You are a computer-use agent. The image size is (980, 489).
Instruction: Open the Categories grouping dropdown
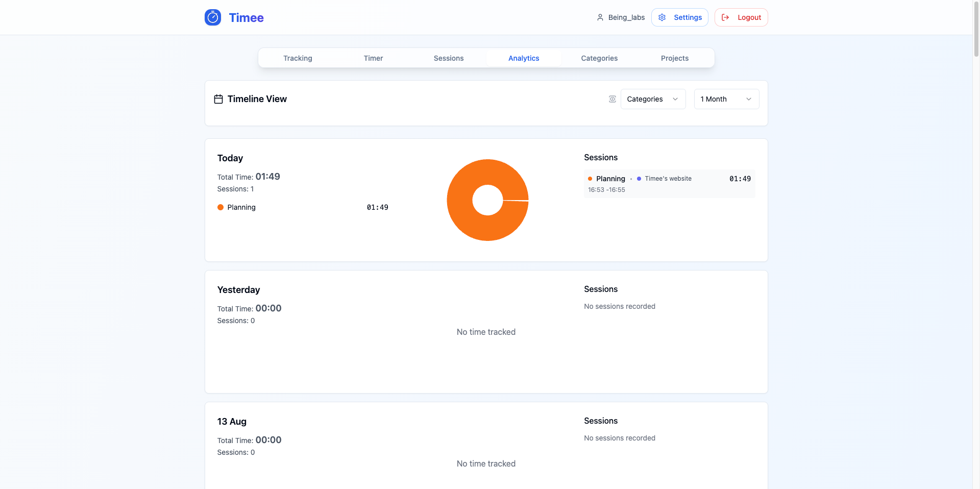[652, 99]
